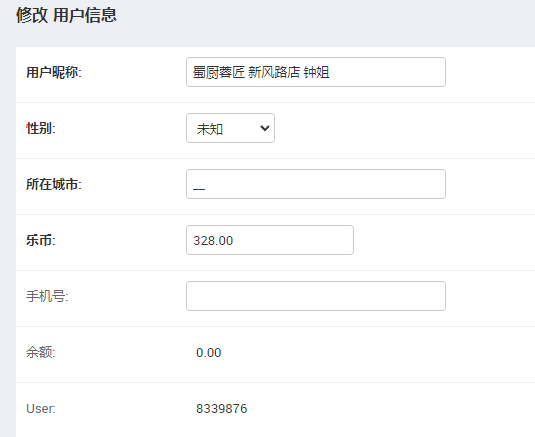Click the 余额 label
The height and width of the screenshot is (437, 535).
(x=41, y=352)
